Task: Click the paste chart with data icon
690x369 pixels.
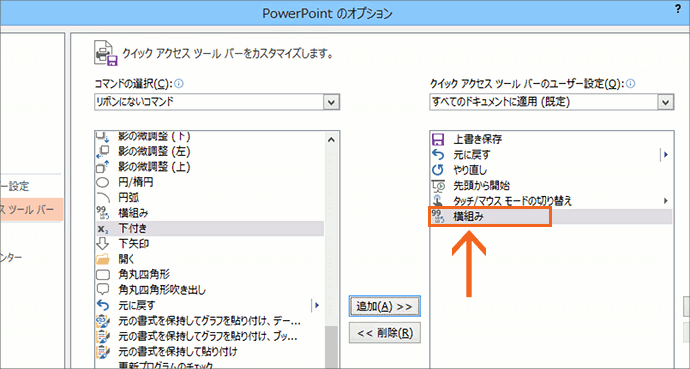Action: [x=102, y=321]
